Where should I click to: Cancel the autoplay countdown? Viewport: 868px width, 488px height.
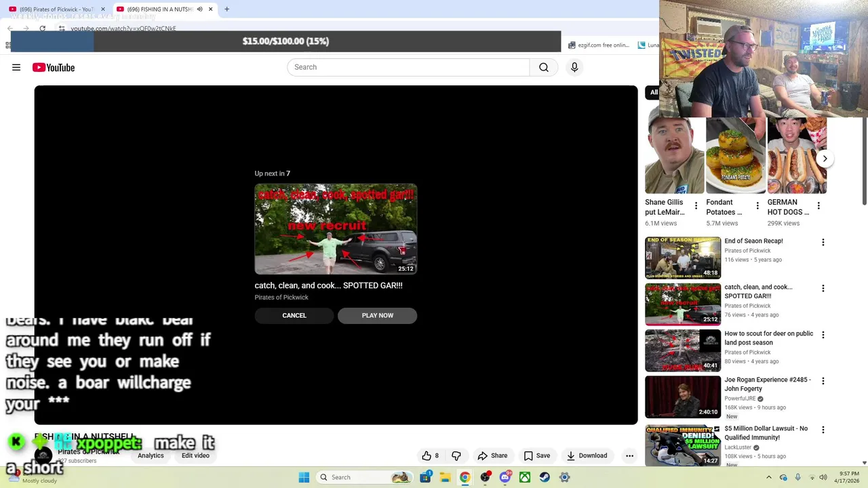pos(294,315)
